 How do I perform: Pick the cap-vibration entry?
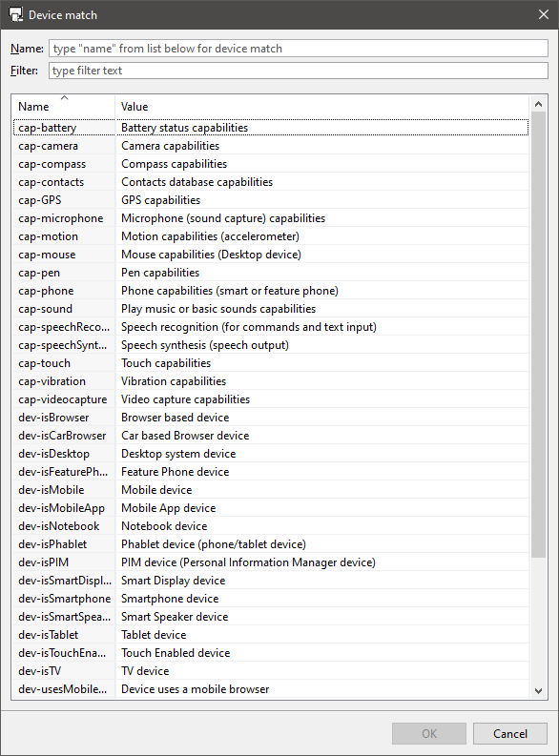(271, 381)
